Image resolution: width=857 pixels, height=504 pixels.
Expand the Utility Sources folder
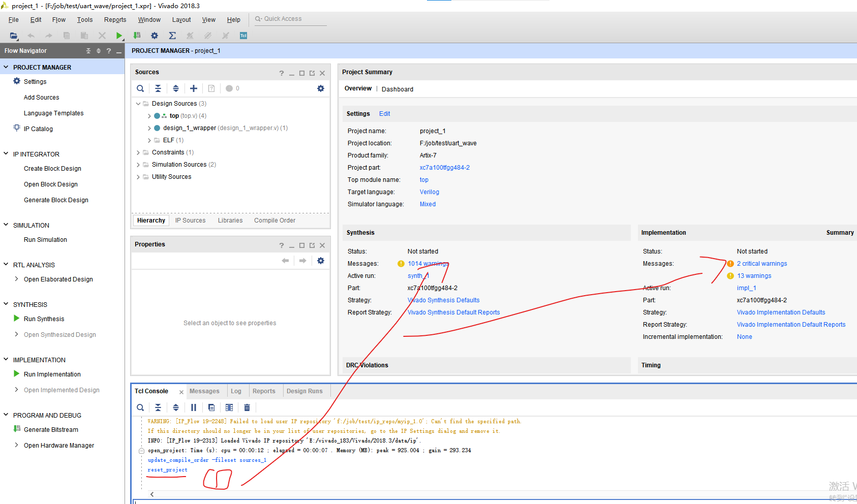point(138,177)
